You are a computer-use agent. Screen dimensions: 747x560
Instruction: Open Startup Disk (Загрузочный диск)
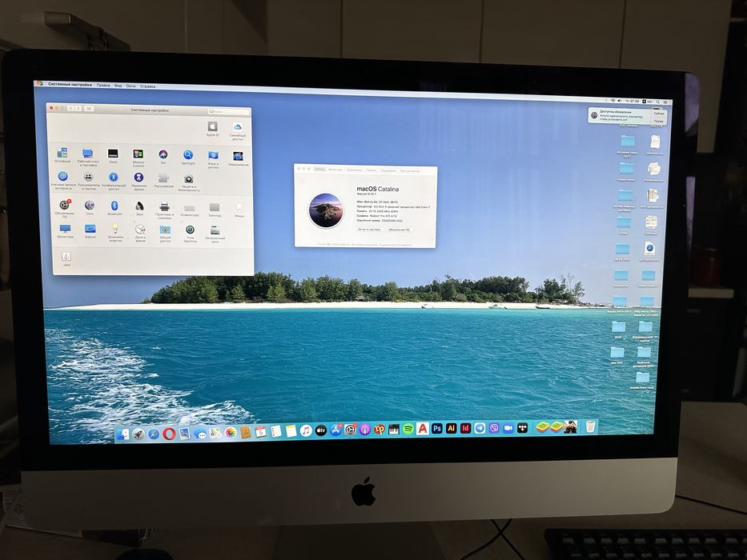pos(215,233)
